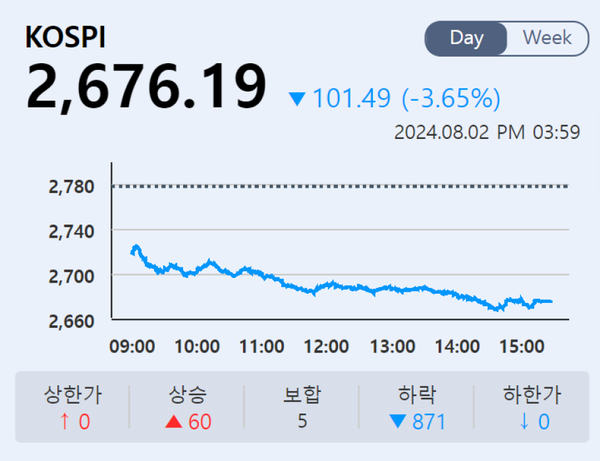
Task: Click the timestamp 2024.08.02 PM 03:59
Action: 487,132
